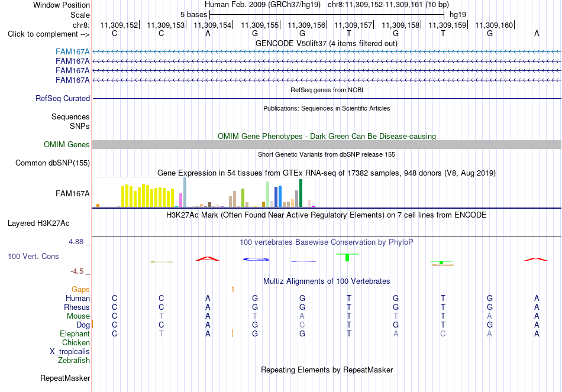Viewport: 562px width, 392px height.
Task: Click the Scale track label
Action: pos(80,15)
